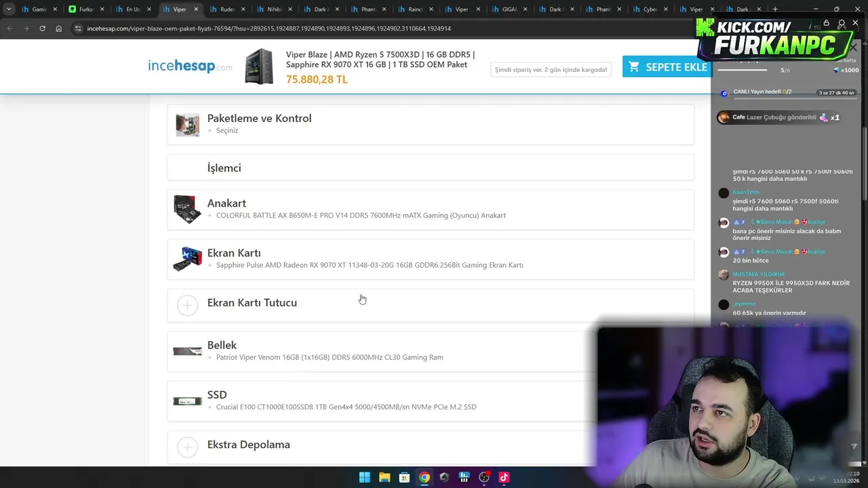Open the Sapphire Ekran Kartı product image
Viewport: 868px width, 488px height.
coord(188,259)
